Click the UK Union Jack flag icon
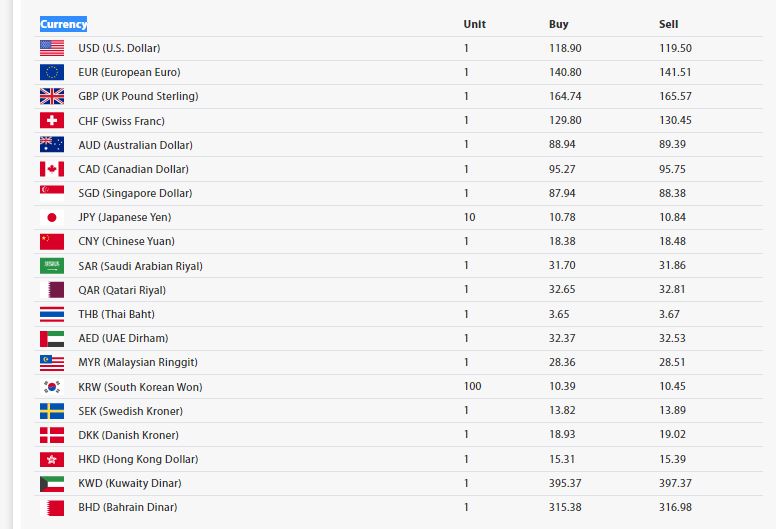The height and width of the screenshot is (529, 784). point(52,96)
